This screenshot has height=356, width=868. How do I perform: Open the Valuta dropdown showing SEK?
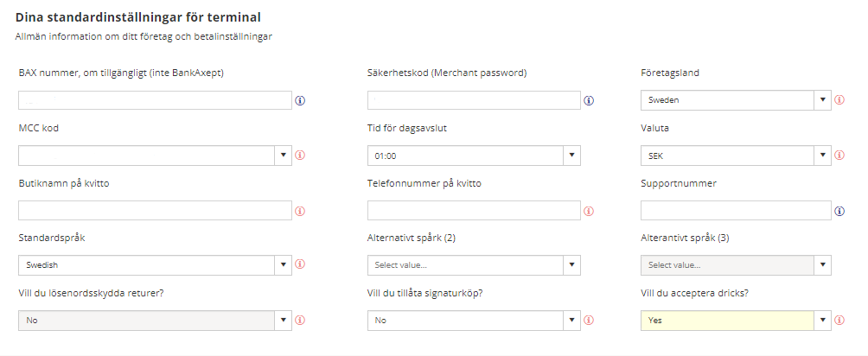point(736,156)
